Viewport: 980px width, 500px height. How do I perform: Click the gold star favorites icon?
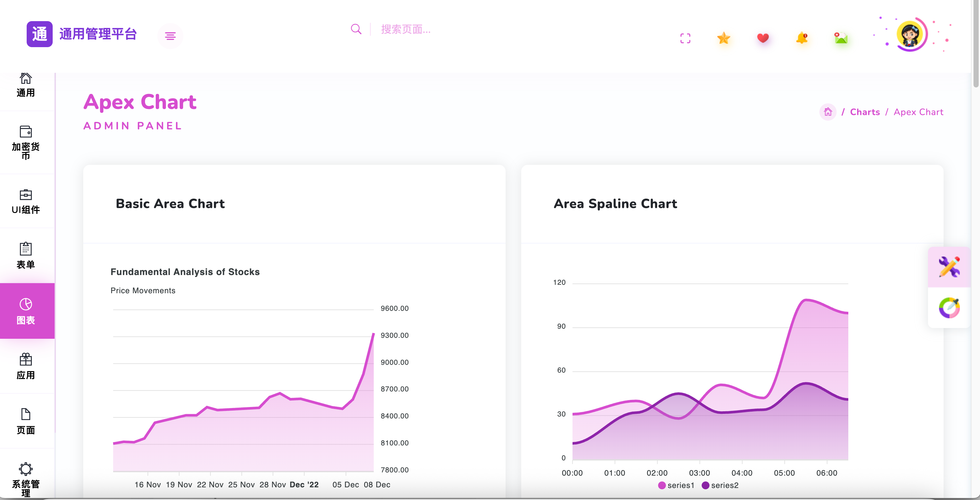point(723,38)
